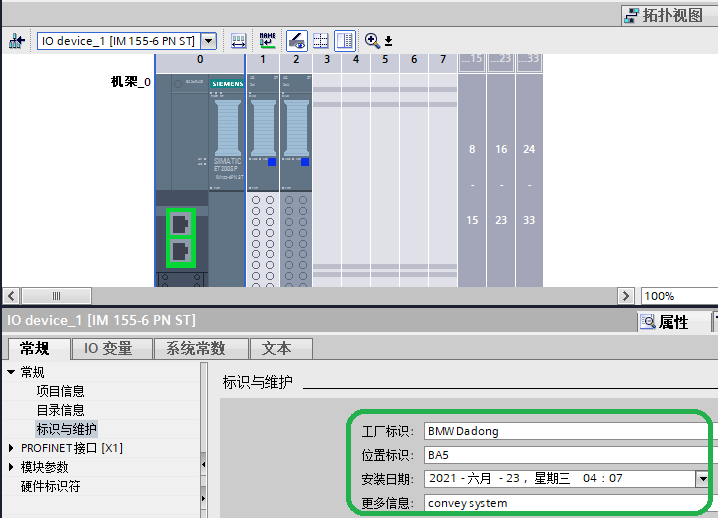The width and height of the screenshot is (718, 519).
Task: Toggle the show module labels eye icon
Action: [296, 41]
